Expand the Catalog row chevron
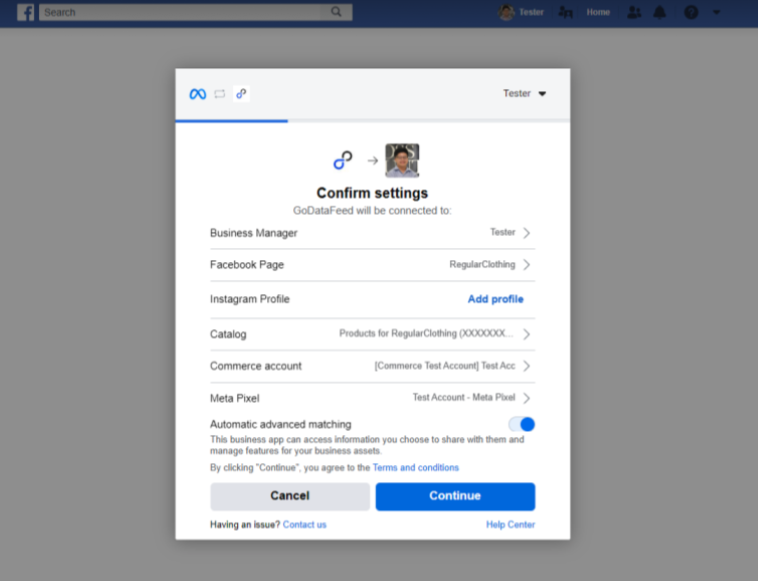Viewport: 758px width, 581px height. (526, 334)
